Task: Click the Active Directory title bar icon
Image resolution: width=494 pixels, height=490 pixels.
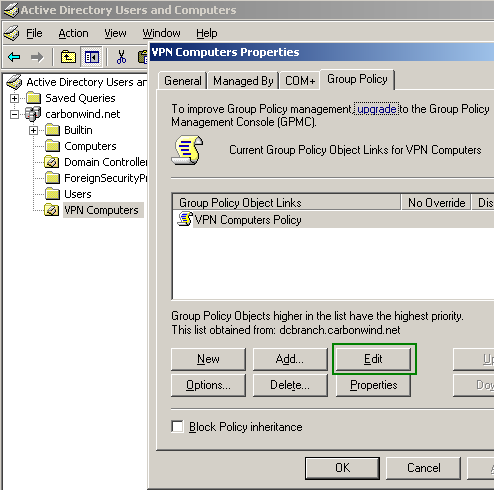Action: [x=11, y=10]
